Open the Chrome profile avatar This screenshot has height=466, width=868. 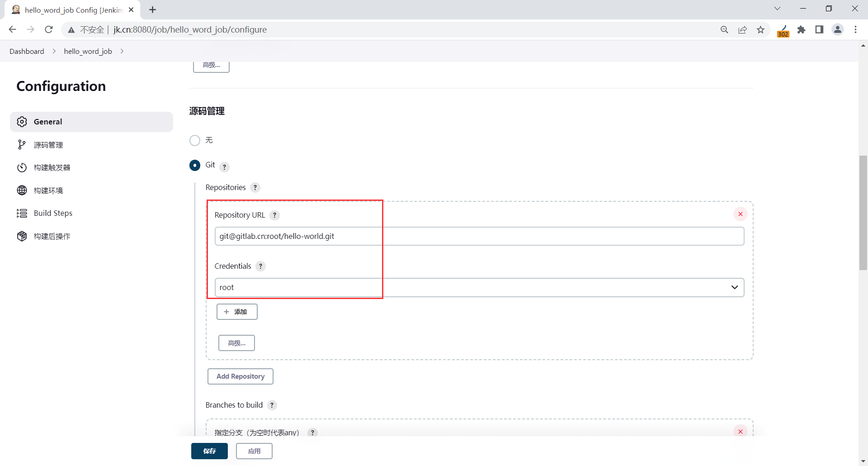tap(838, 29)
